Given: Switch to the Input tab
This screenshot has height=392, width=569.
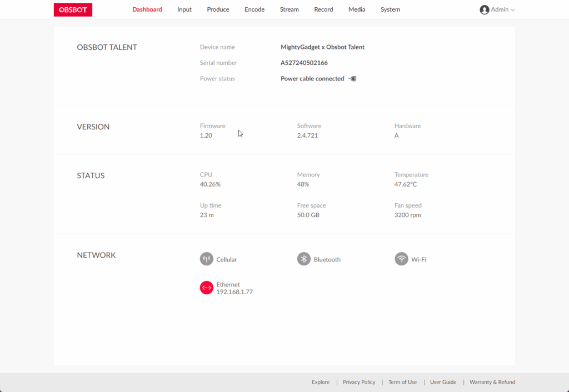Looking at the screenshot, I should (184, 9).
